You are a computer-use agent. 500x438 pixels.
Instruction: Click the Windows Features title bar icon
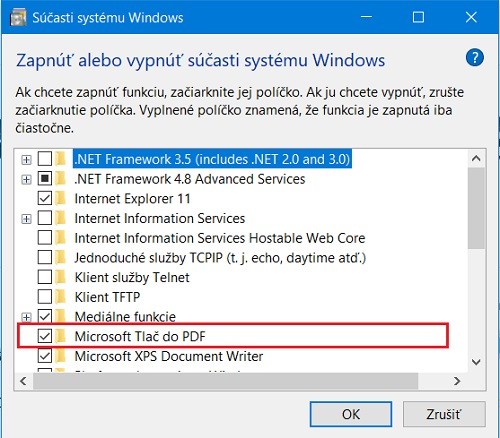18,17
